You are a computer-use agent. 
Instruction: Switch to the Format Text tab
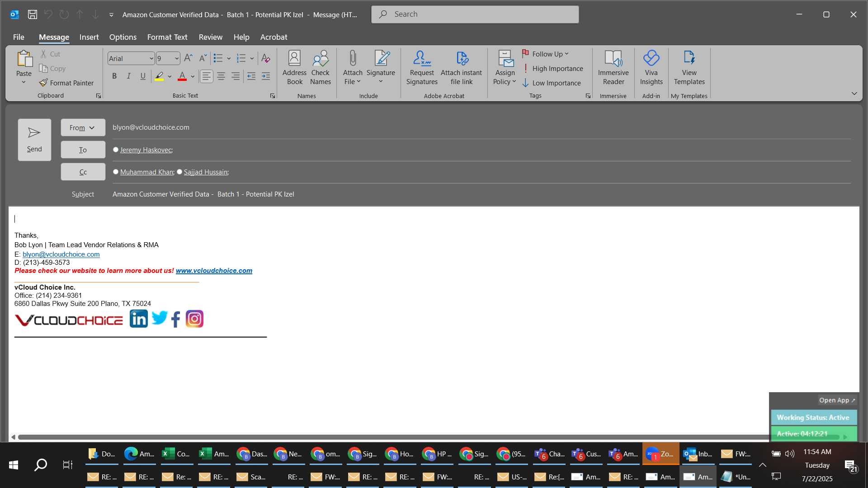pyautogui.click(x=167, y=37)
